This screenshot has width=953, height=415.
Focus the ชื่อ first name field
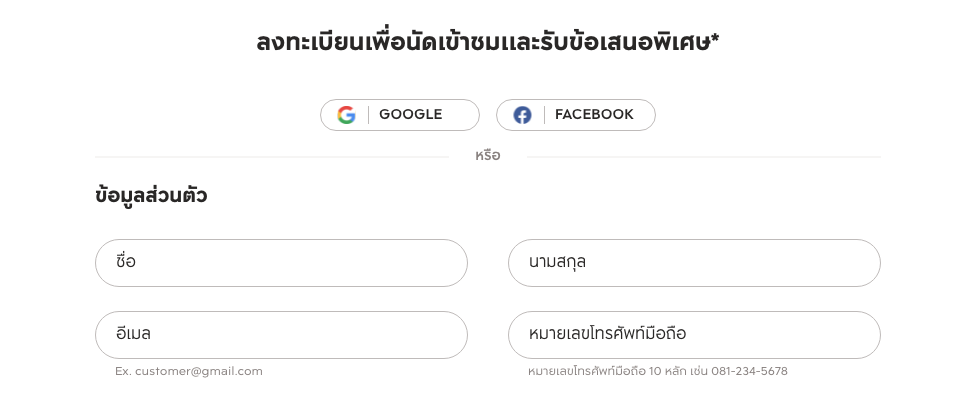[x=281, y=263]
